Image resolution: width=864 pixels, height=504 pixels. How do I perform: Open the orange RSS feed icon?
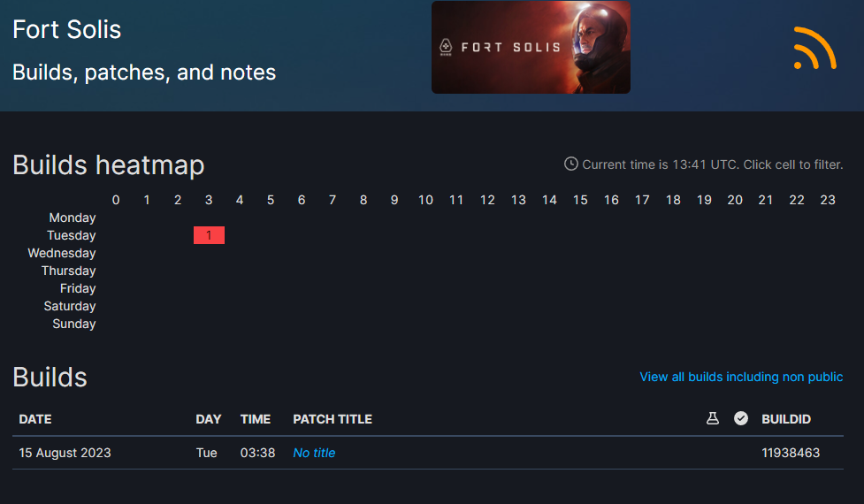coord(814,48)
